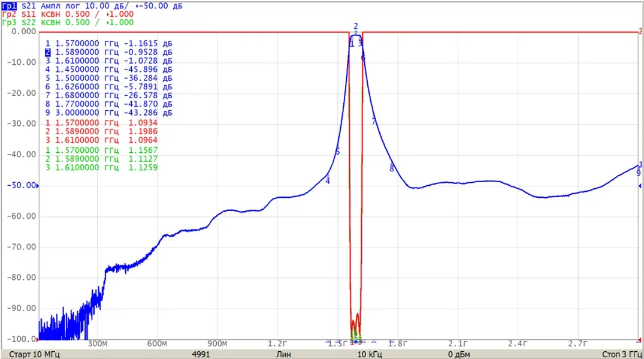The image size is (644, 359).
Task: Select the red S11 marker value 1.1986
Action: (143, 131)
